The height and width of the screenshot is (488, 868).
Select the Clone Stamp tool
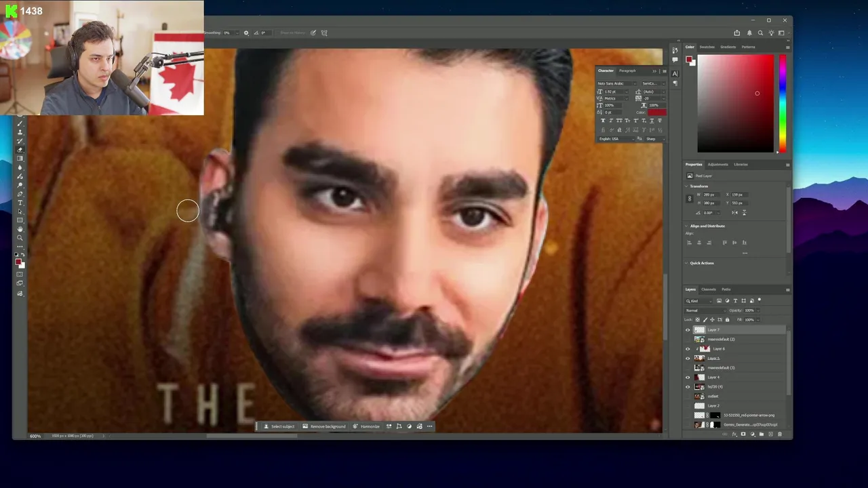click(20, 133)
